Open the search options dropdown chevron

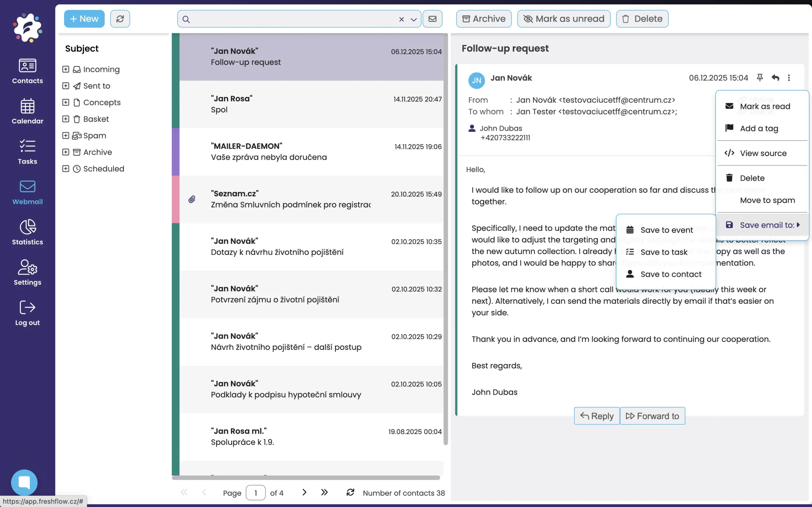coord(414,19)
